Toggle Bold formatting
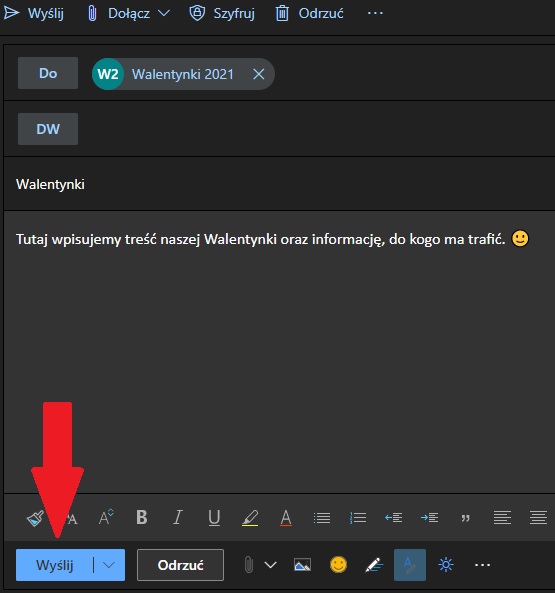Screen dimensions: 555x593 pos(142,517)
